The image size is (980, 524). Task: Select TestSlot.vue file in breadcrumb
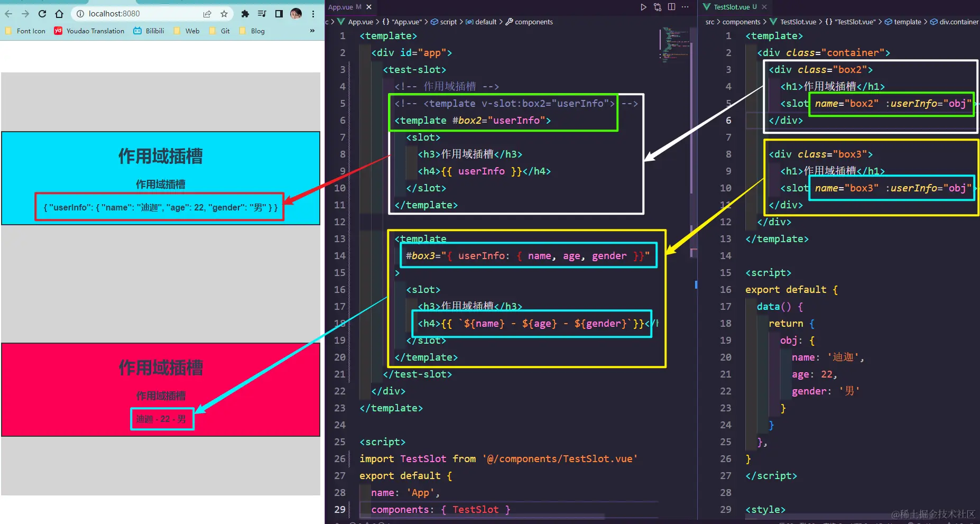793,22
